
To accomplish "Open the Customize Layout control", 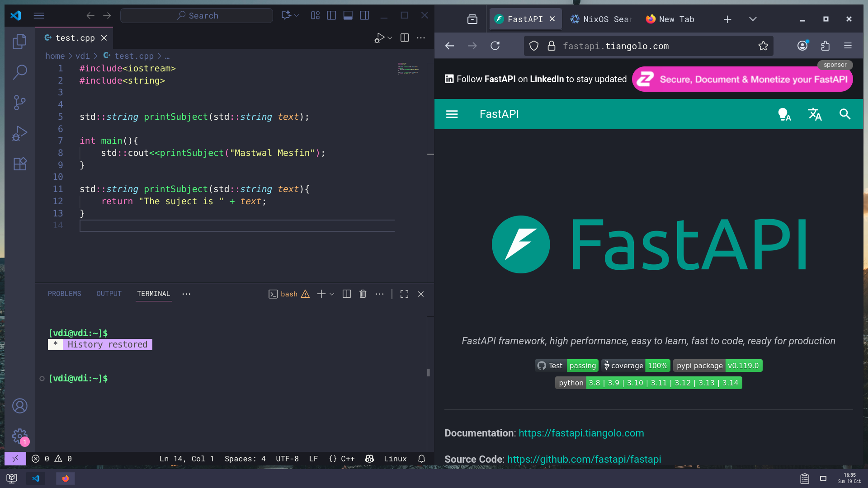I will [315, 15].
